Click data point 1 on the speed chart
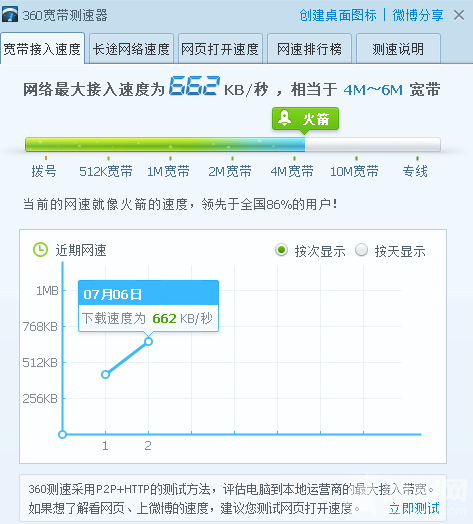This screenshot has width=473, height=524. [105, 374]
